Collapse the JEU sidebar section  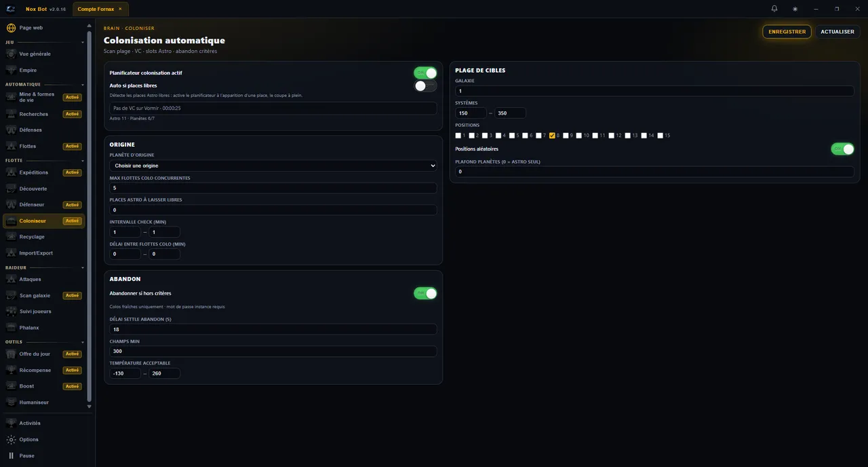(x=83, y=43)
